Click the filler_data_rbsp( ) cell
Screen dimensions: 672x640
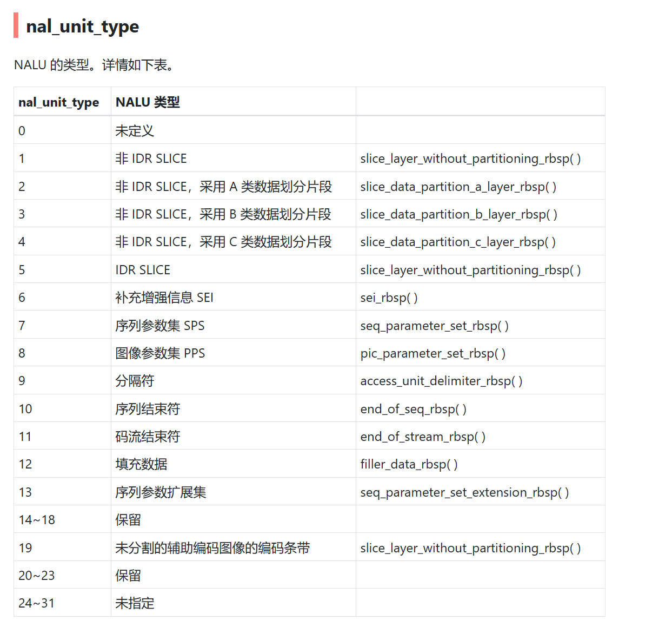click(x=409, y=464)
